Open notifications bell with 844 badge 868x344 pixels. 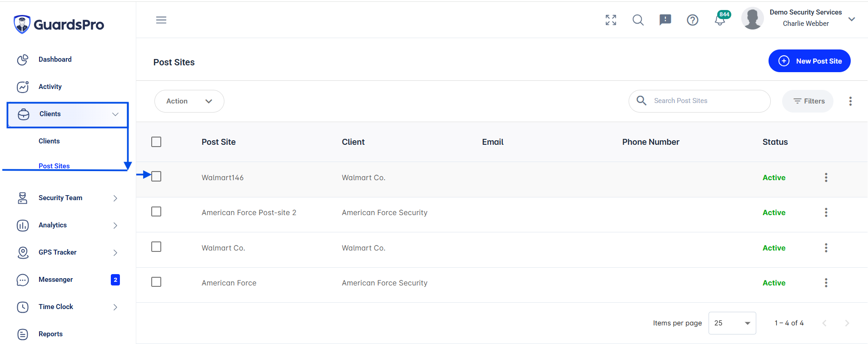click(721, 19)
